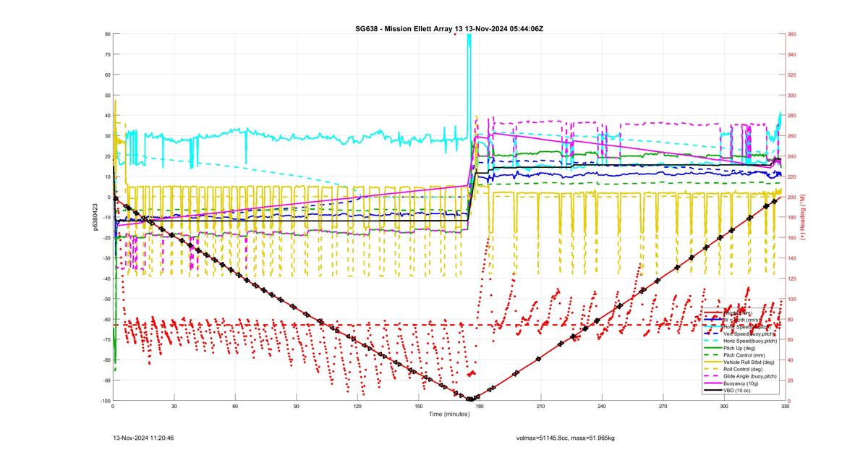This screenshot has height=450, width=868.
Task: Click right heading axis tick label '360'
Action: (x=792, y=34)
